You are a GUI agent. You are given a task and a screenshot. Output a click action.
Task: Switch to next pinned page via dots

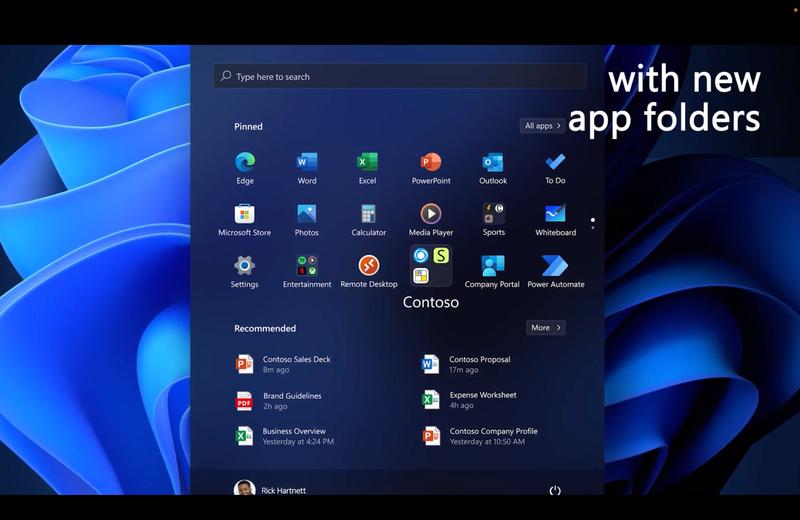(592, 228)
